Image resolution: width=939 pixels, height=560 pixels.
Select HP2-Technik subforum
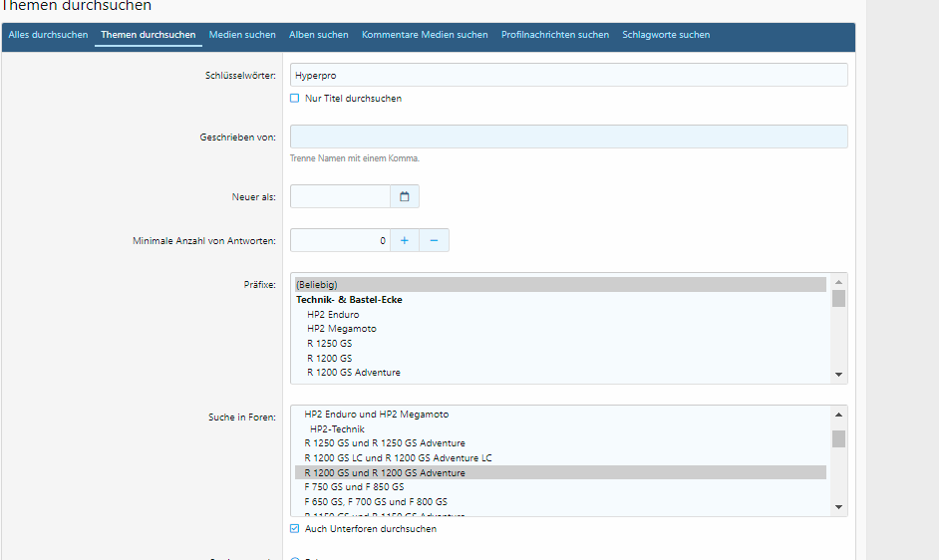coord(560,428)
